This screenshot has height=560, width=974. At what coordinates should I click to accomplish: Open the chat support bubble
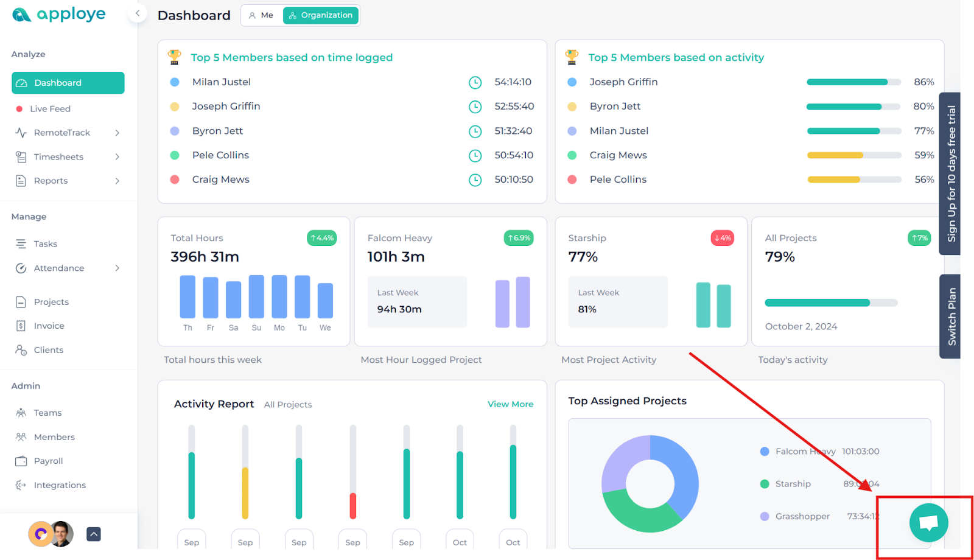[928, 523]
